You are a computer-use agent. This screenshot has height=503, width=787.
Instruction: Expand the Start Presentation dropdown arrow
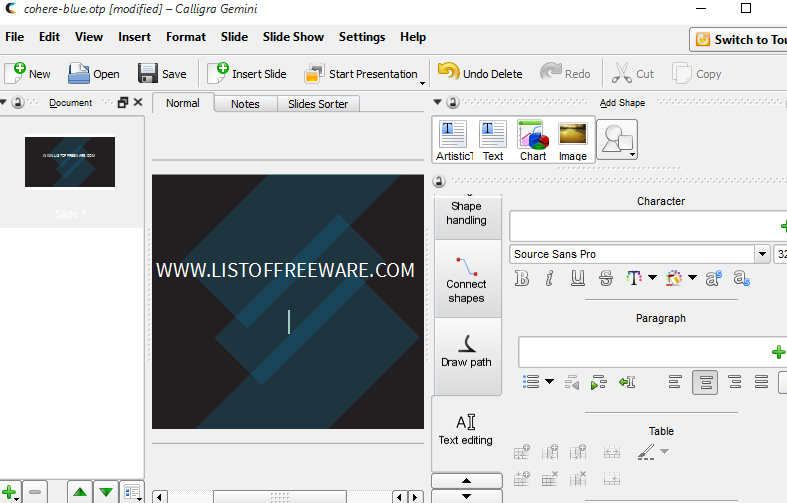coord(423,83)
